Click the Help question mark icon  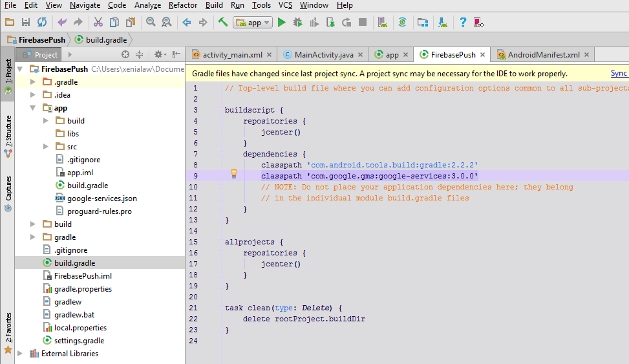click(x=462, y=23)
